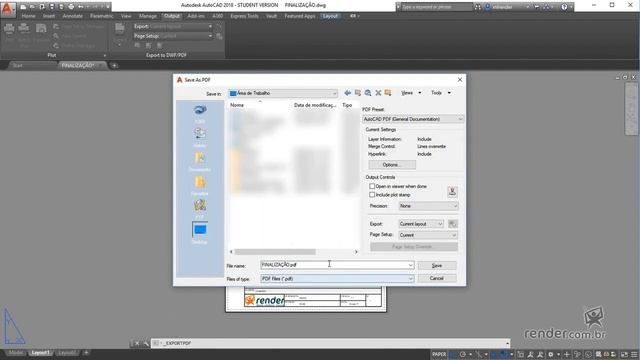
Task: Click the Options... button
Action: coord(392,165)
